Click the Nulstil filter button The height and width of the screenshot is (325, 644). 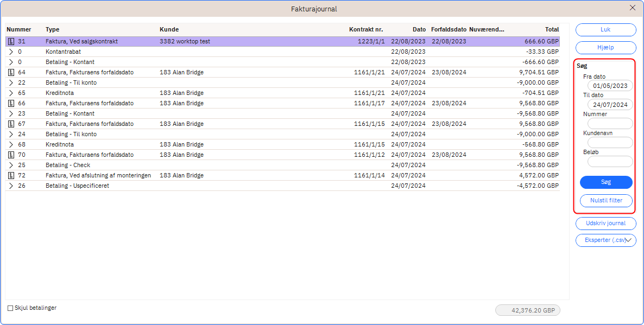click(606, 201)
